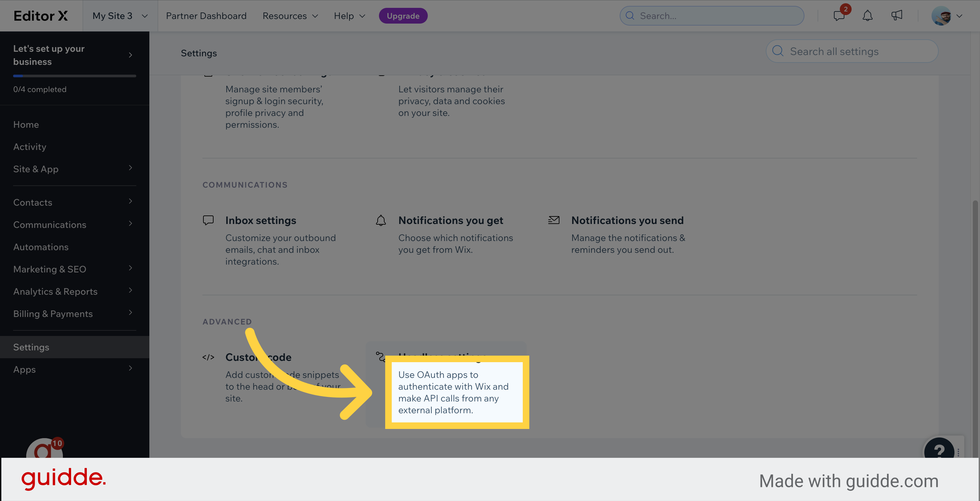Click the help question mark button

pyautogui.click(x=939, y=450)
